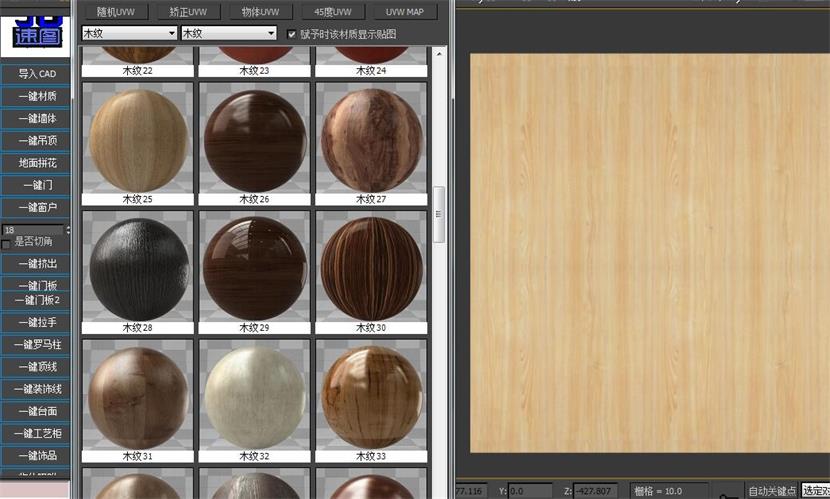Click the material list scrollbar thumb

pyautogui.click(x=439, y=214)
